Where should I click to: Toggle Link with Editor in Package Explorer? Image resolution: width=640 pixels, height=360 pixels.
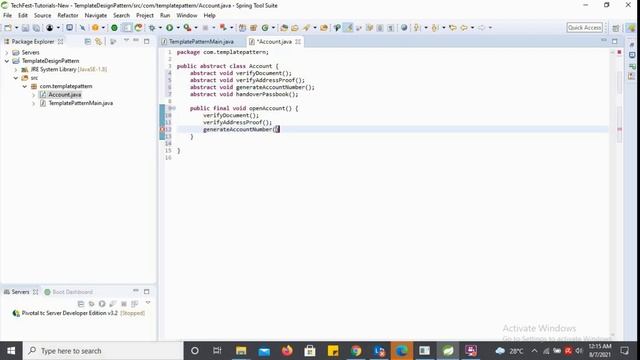click(x=98, y=41)
